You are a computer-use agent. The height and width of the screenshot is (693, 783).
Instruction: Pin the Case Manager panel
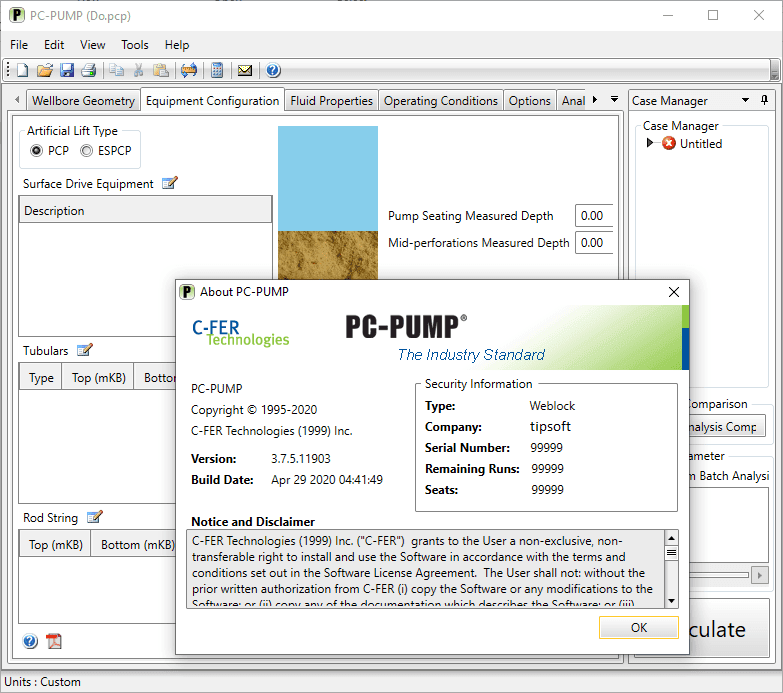[765, 100]
